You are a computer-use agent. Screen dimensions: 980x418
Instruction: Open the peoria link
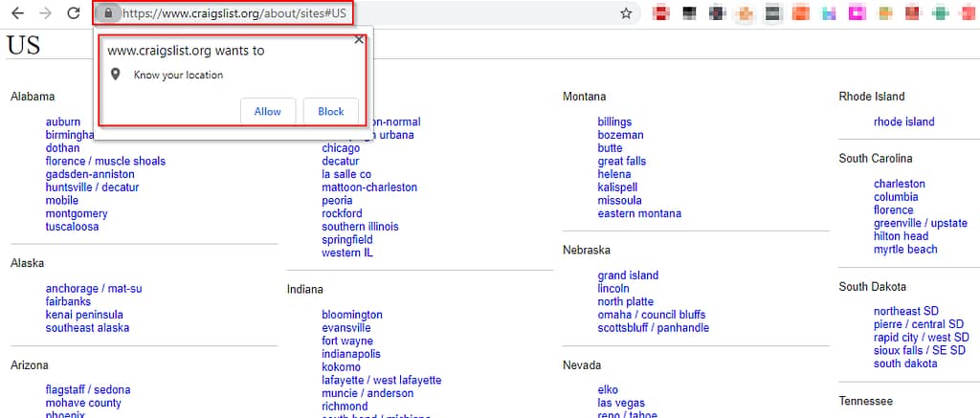[337, 201]
